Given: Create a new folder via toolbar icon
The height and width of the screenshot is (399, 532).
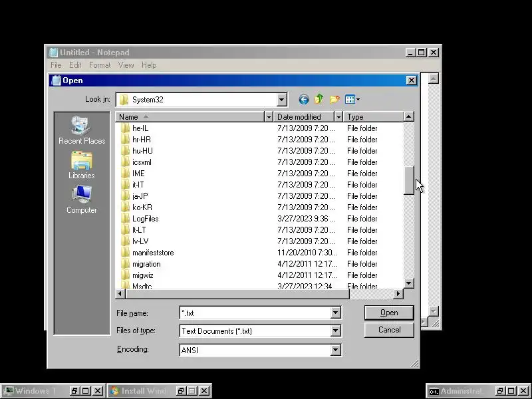Looking at the screenshot, I should pos(334,99).
